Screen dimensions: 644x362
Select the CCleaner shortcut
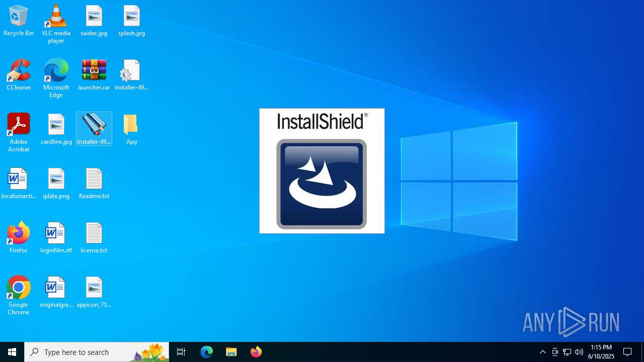click(x=19, y=75)
